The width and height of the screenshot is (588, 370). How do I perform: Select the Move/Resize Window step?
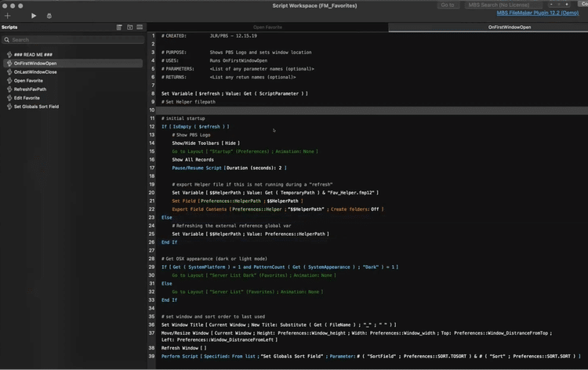[x=357, y=336]
